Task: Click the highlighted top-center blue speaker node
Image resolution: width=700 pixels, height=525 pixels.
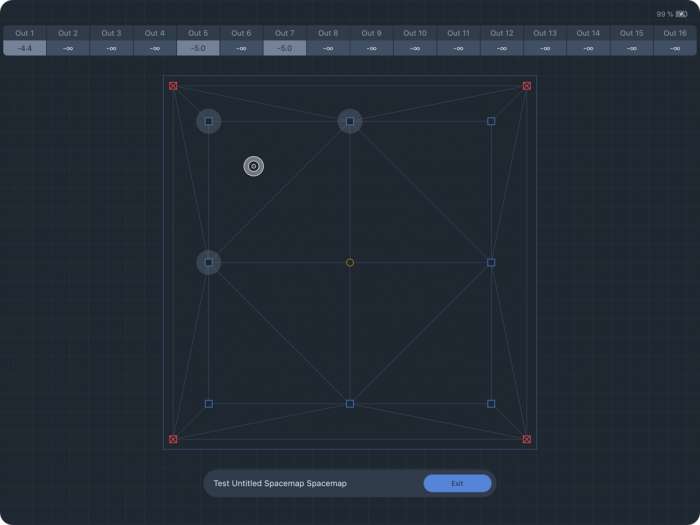Action: 350,122
